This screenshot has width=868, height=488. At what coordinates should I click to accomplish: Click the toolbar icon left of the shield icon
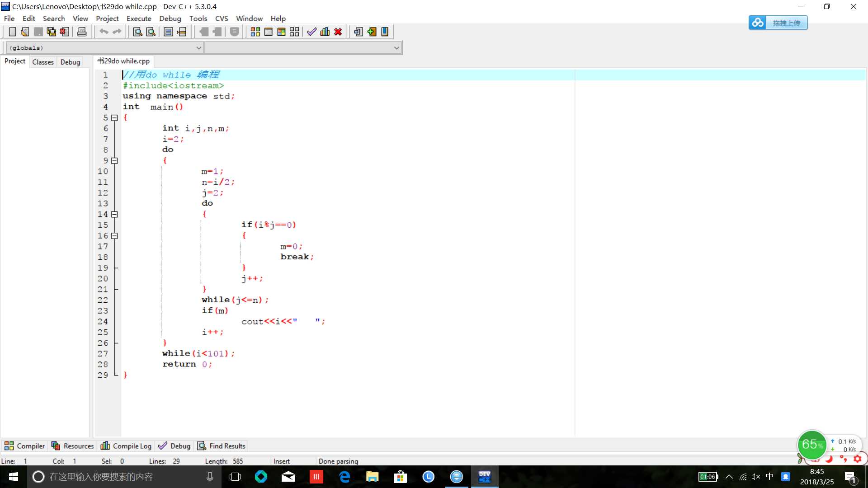(x=217, y=32)
